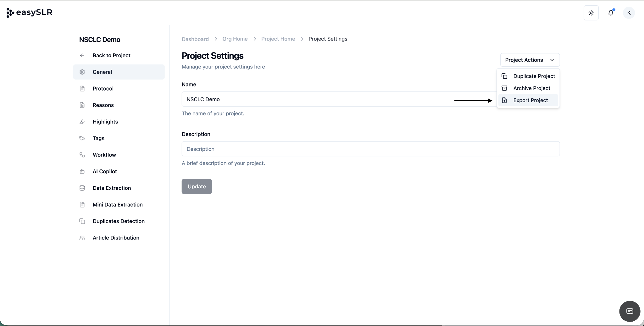644x326 pixels.
Task: Click the Tags icon in sidebar
Action: (x=82, y=138)
